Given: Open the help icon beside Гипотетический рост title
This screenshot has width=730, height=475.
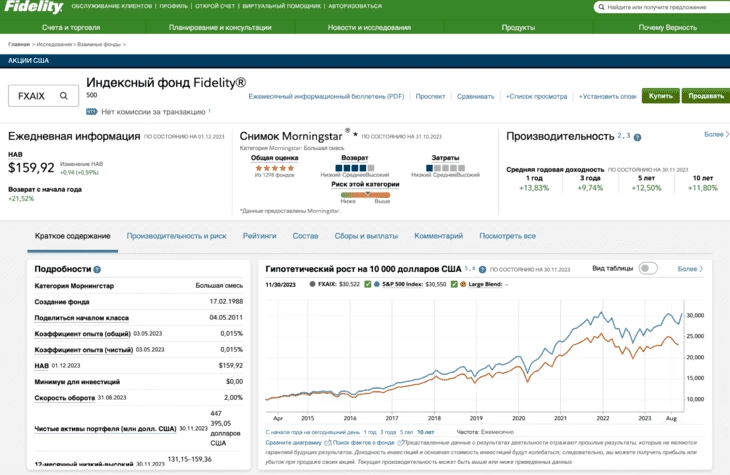Looking at the screenshot, I should (482, 269).
